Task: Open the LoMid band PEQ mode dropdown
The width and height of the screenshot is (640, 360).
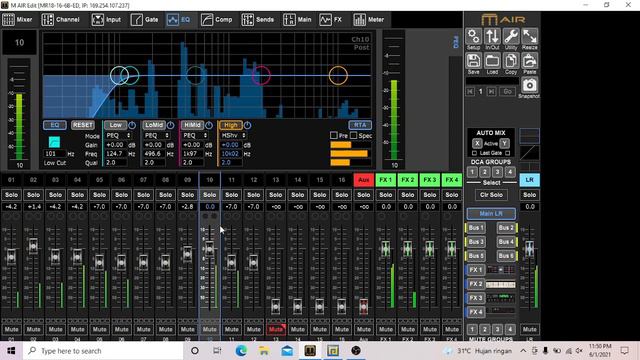Action: point(157,135)
